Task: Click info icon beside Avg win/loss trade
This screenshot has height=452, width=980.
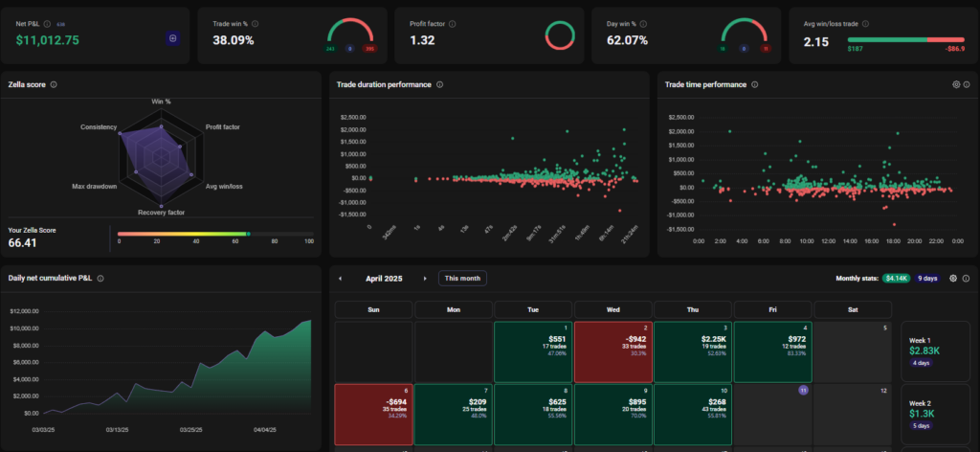Action: pos(865,24)
